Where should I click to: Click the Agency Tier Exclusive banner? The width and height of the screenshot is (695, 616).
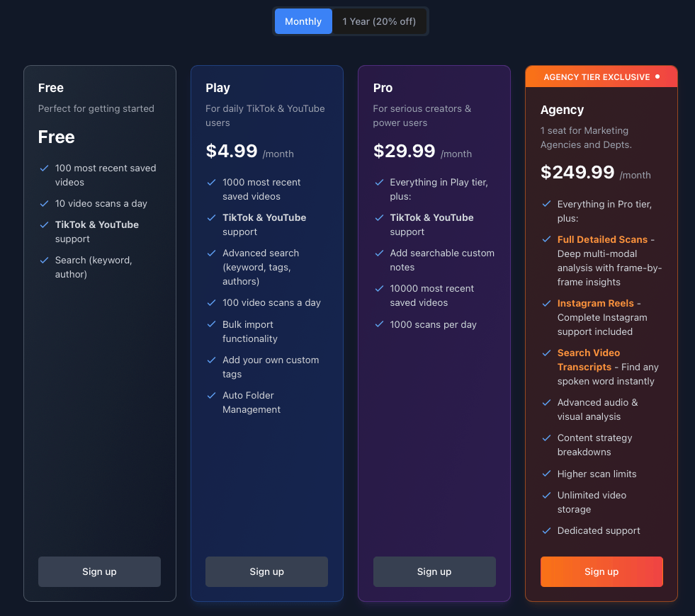coord(601,76)
